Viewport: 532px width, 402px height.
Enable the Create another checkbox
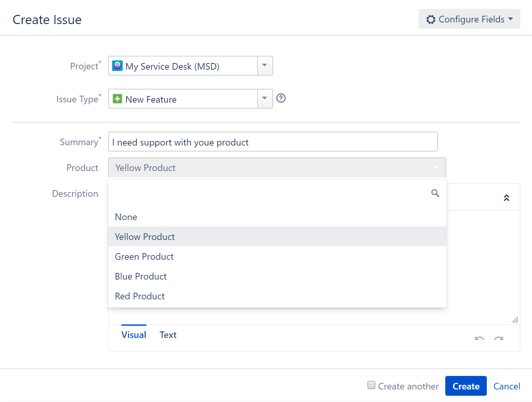coord(371,385)
